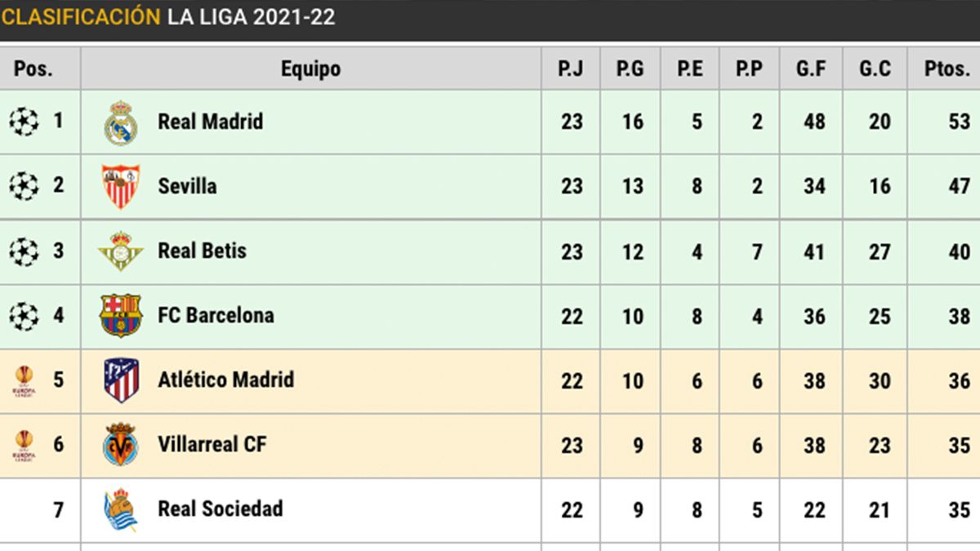The width and height of the screenshot is (980, 551).
Task: Click the FC Barcelona club crest
Action: click(x=120, y=315)
